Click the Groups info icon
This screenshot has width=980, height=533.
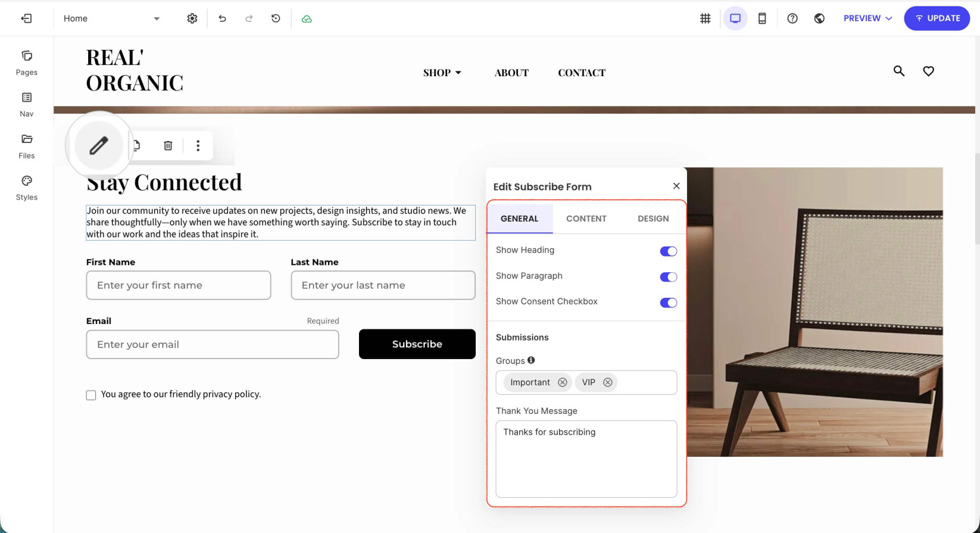(531, 360)
